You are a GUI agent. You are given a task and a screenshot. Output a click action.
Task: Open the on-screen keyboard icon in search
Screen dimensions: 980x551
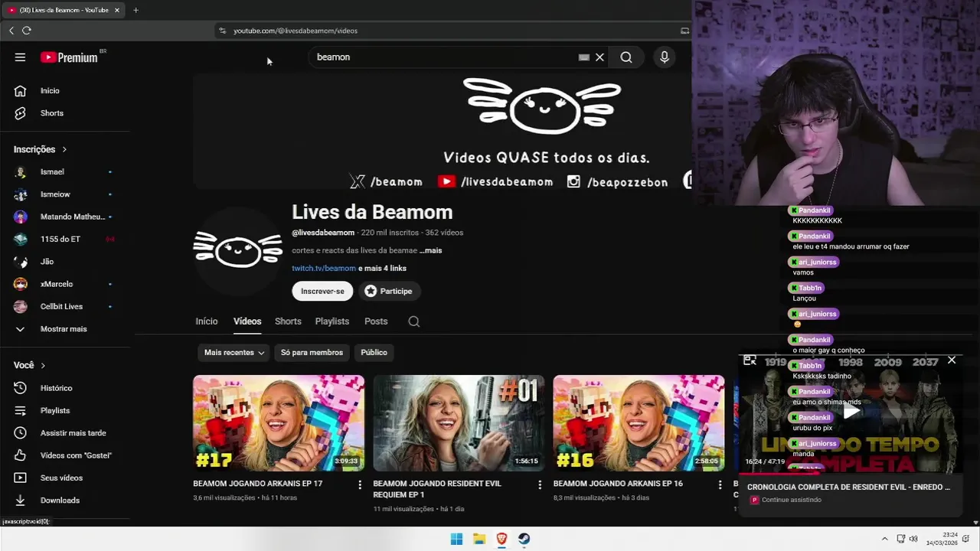click(x=584, y=57)
